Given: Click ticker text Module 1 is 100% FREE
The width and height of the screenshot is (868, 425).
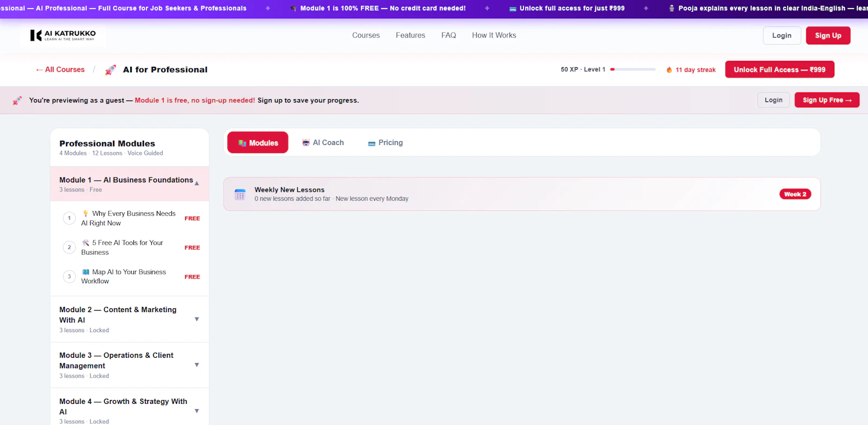Looking at the screenshot, I should pos(383,8).
